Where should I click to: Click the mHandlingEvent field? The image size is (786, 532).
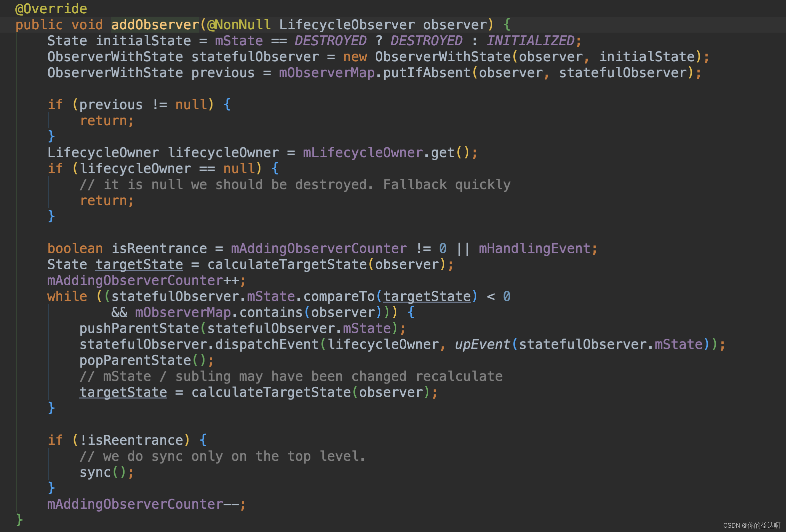(x=534, y=248)
